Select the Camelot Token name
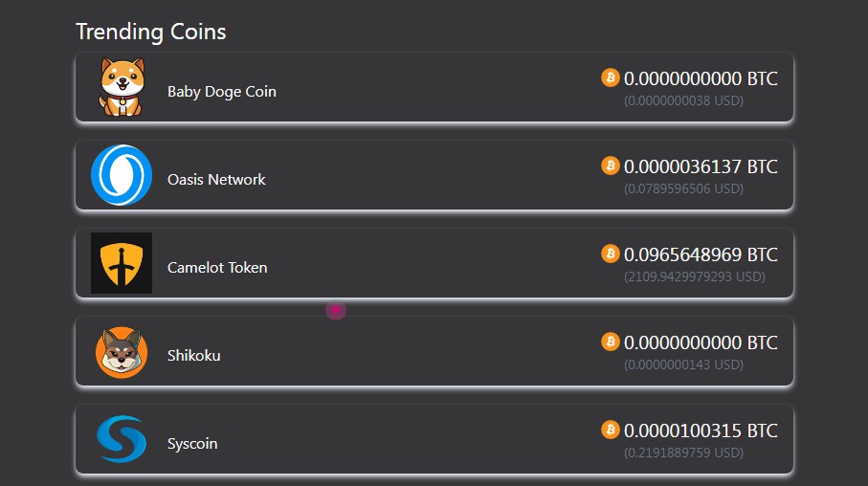This screenshot has width=868, height=486. pos(217,268)
